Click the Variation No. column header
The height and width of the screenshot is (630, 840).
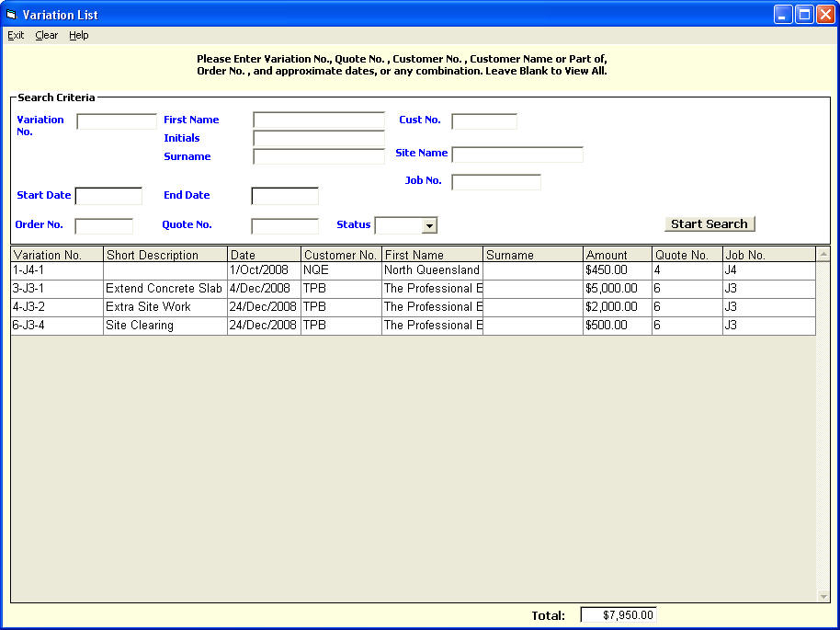(x=57, y=255)
